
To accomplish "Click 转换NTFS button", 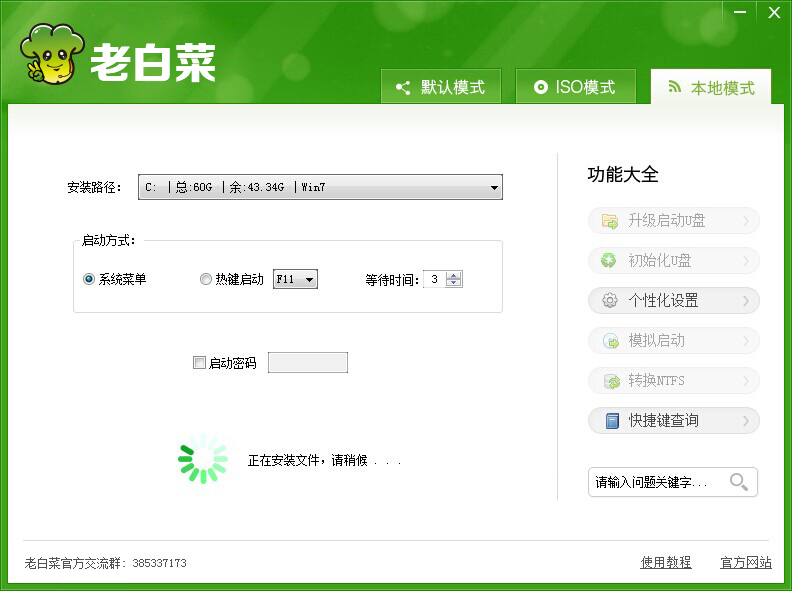I will pos(674,380).
